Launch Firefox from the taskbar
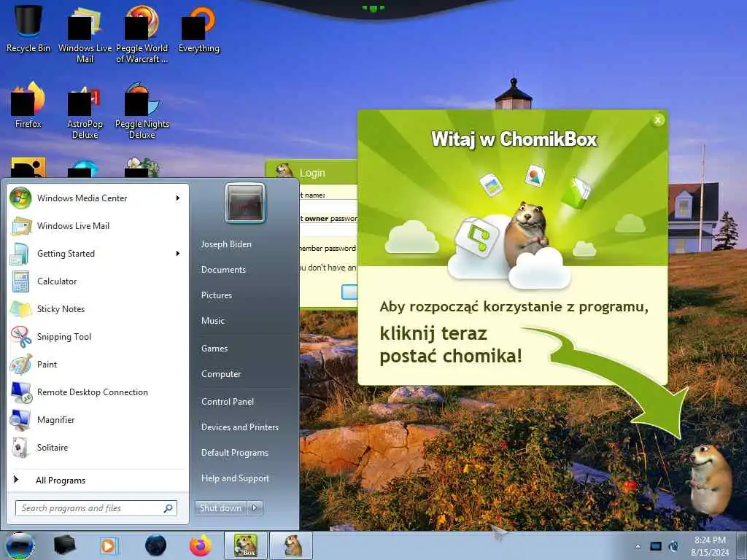The height and width of the screenshot is (560, 747). click(200, 545)
